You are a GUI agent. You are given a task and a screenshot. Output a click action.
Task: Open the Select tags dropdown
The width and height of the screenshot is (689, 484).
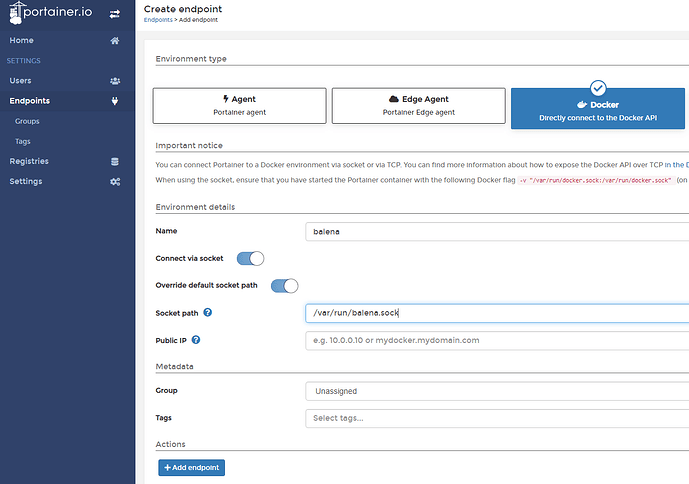tap(497, 418)
